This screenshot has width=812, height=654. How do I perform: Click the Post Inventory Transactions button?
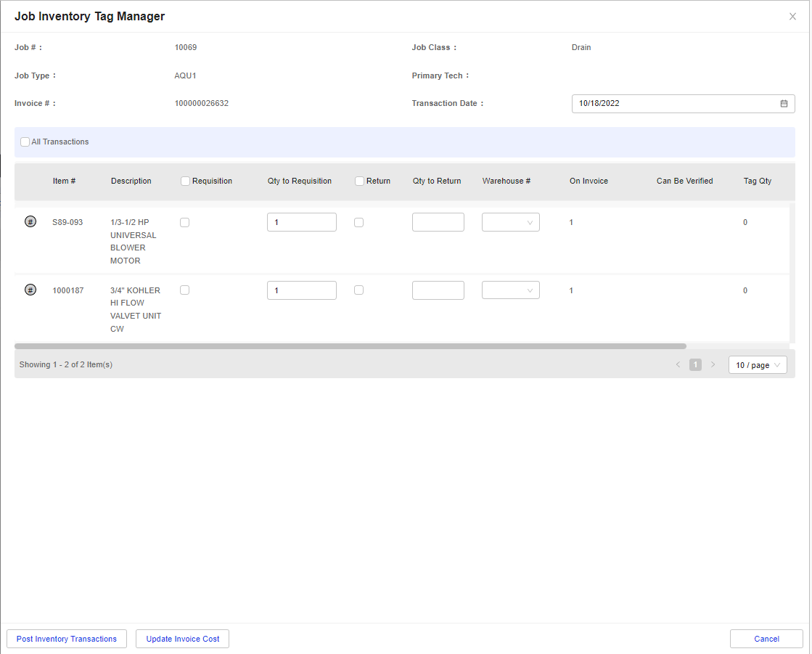[66, 639]
